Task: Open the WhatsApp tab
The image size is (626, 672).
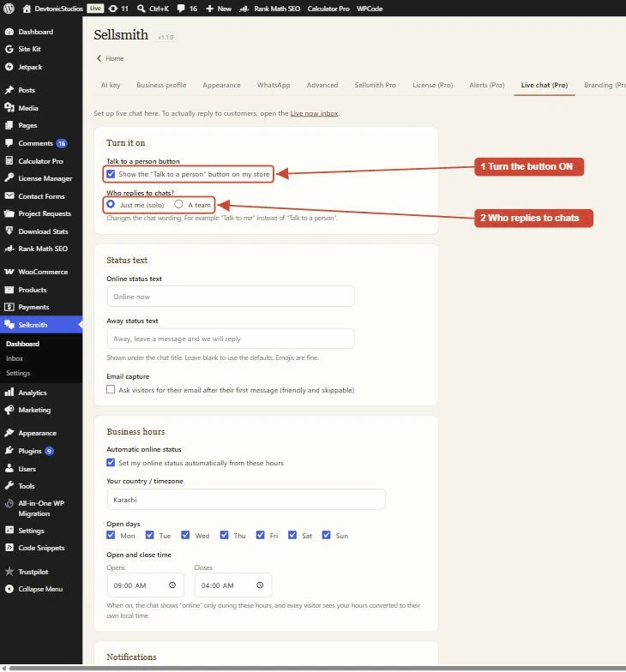Action: pos(274,85)
